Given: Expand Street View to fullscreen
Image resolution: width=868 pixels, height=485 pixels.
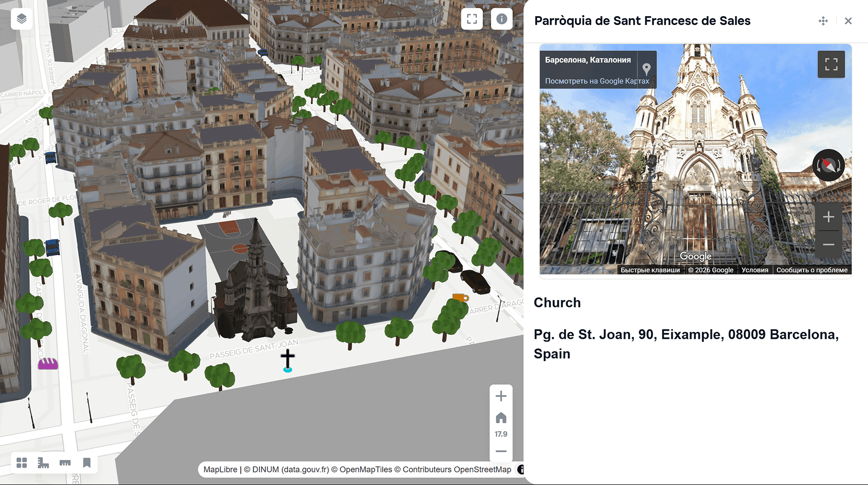Looking at the screenshot, I should [831, 64].
